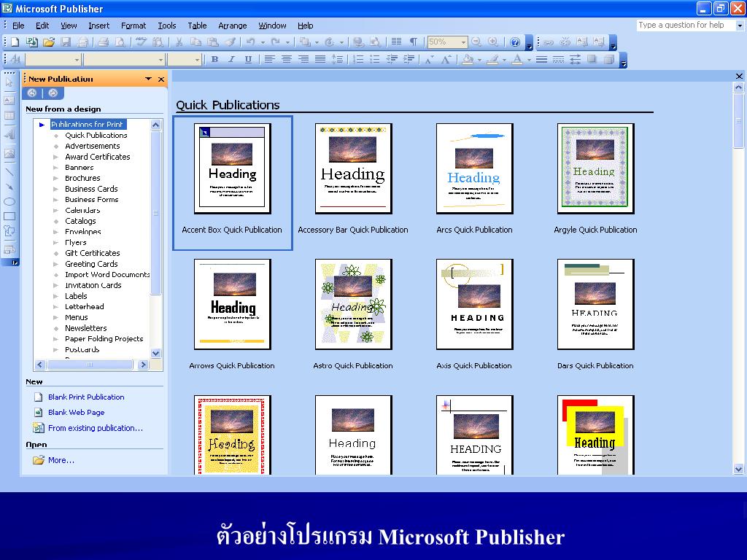Image resolution: width=747 pixels, height=560 pixels.
Task: Toggle Center alignment
Action: click(x=286, y=60)
